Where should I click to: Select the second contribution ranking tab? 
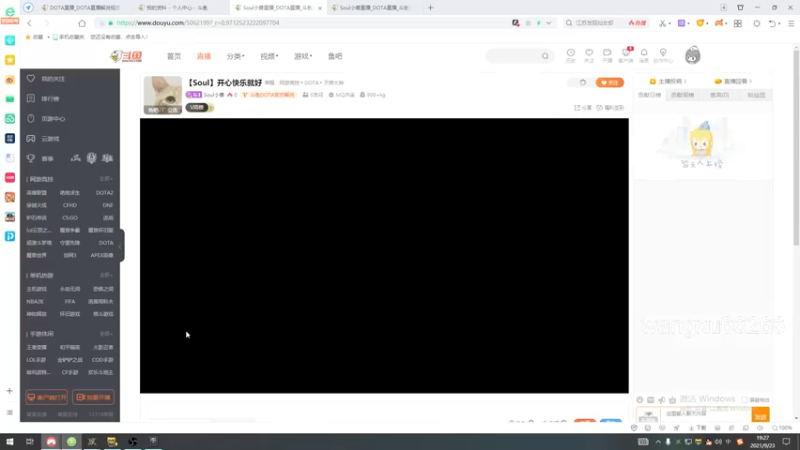(x=682, y=95)
